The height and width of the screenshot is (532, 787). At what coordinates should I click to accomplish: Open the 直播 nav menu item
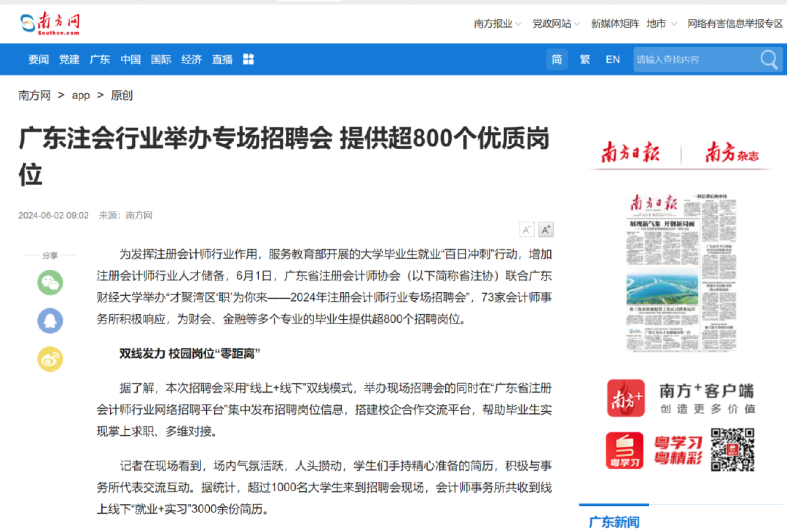point(222,60)
